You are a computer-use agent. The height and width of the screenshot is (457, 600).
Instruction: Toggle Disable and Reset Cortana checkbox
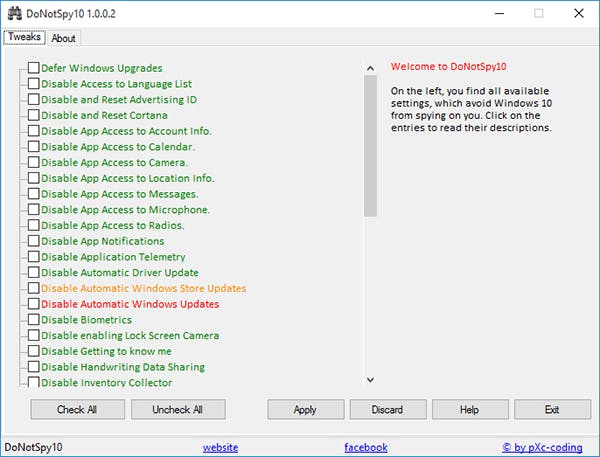[x=34, y=115]
